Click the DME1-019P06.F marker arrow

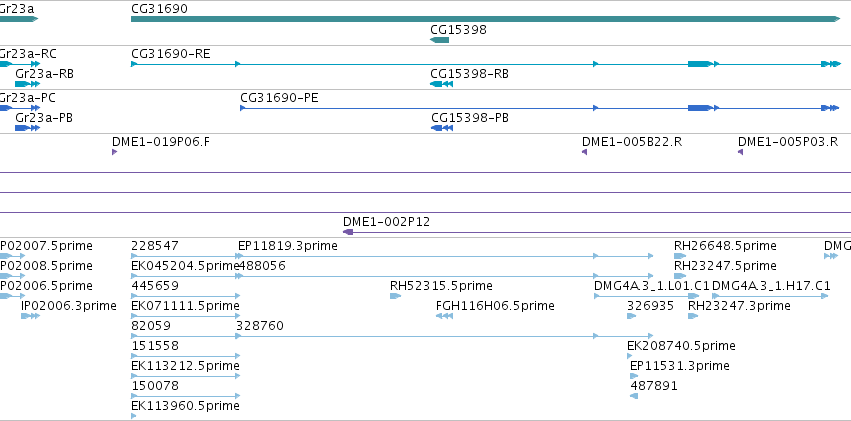[115, 152]
